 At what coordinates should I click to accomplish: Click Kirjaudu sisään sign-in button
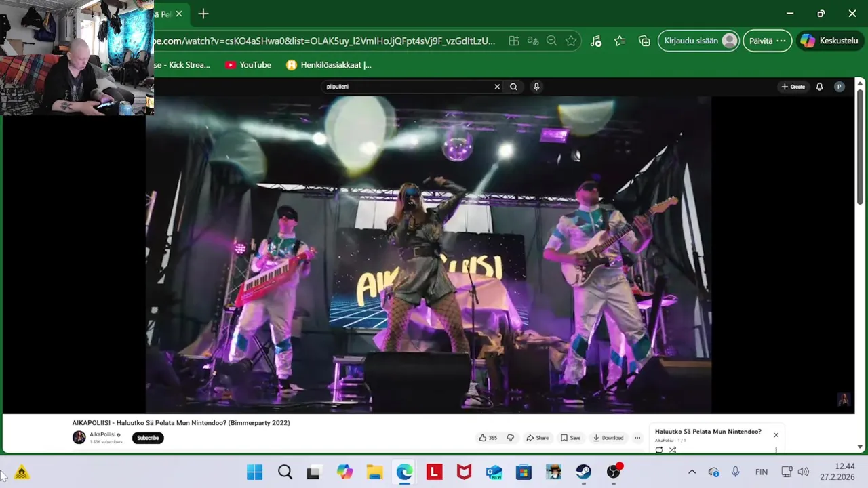click(698, 41)
